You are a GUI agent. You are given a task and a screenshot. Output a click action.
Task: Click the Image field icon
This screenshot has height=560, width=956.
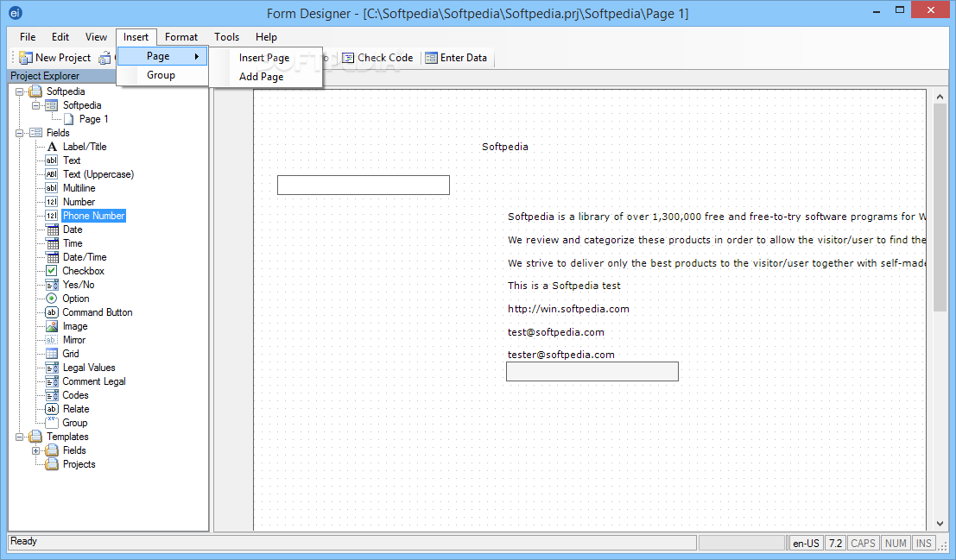52,327
